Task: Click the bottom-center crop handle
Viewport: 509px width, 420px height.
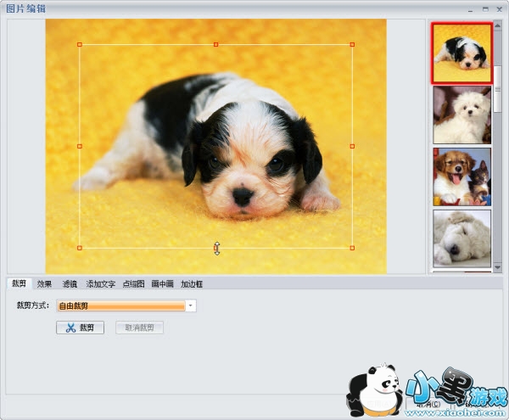Action: tap(215, 248)
